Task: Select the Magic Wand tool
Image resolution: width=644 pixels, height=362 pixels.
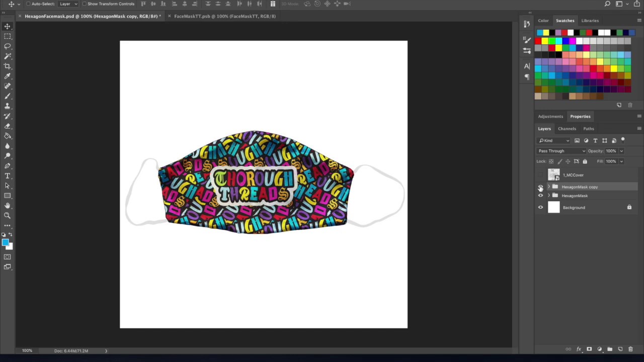Action: click(x=8, y=56)
